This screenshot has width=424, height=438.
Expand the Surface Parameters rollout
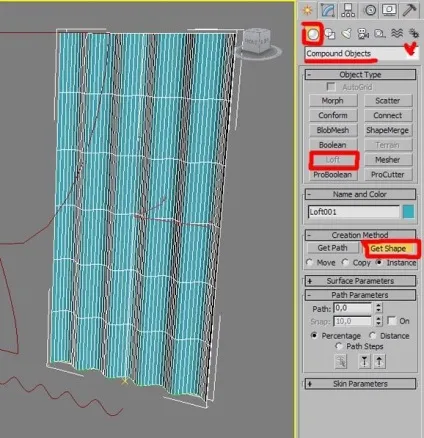pyautogui.click(x=360, y=281)
